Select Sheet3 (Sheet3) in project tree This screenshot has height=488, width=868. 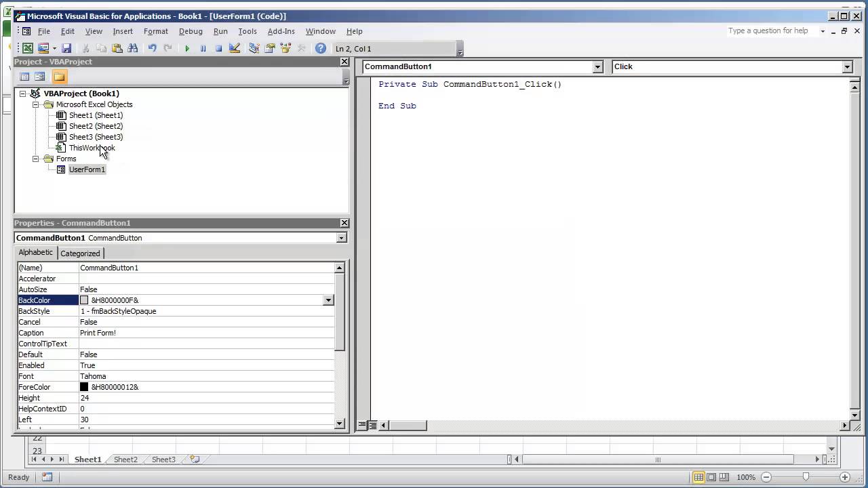click(96, 137)
